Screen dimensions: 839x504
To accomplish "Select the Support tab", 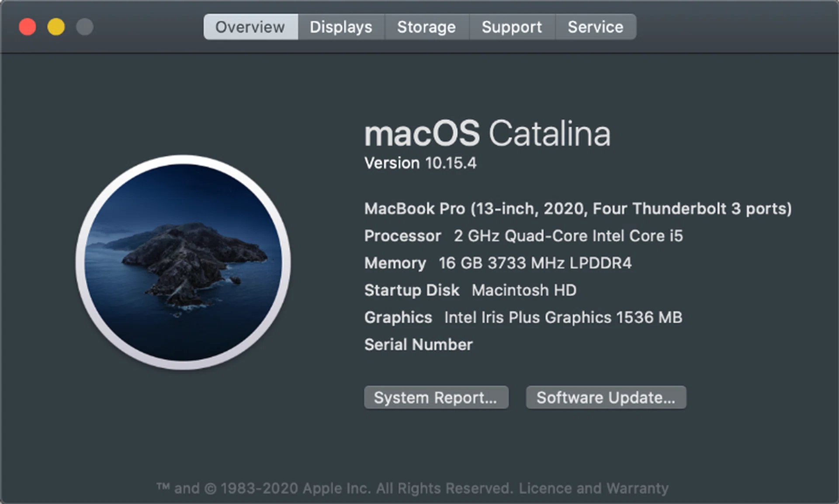I will pyautogui.click(x=512, y=27).
